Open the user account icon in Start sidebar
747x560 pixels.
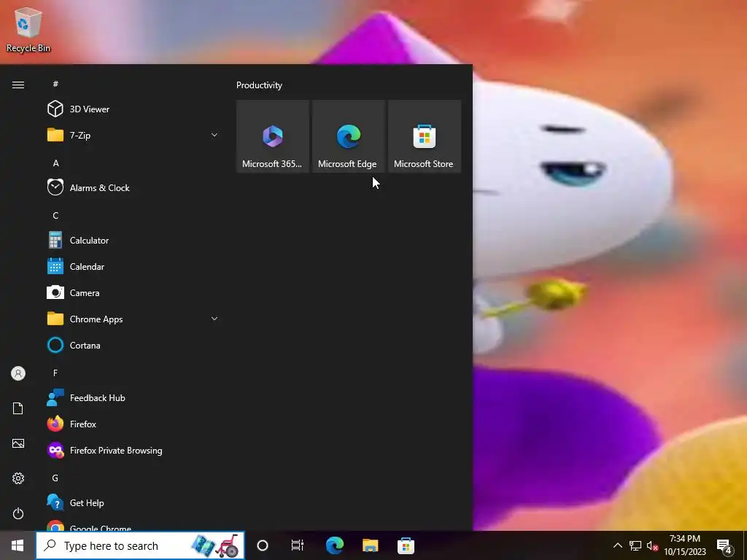[18, 373]
